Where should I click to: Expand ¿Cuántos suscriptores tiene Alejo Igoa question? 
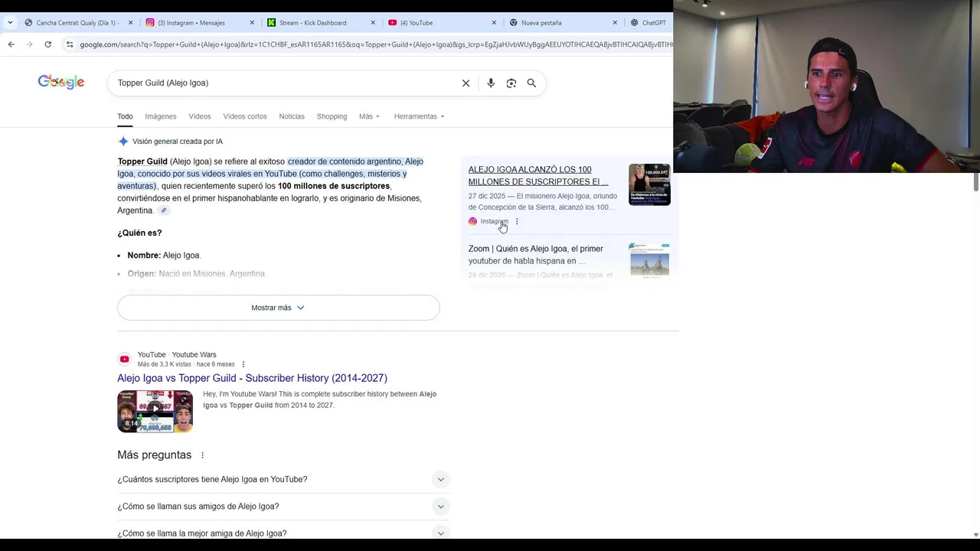click(283, 479)
